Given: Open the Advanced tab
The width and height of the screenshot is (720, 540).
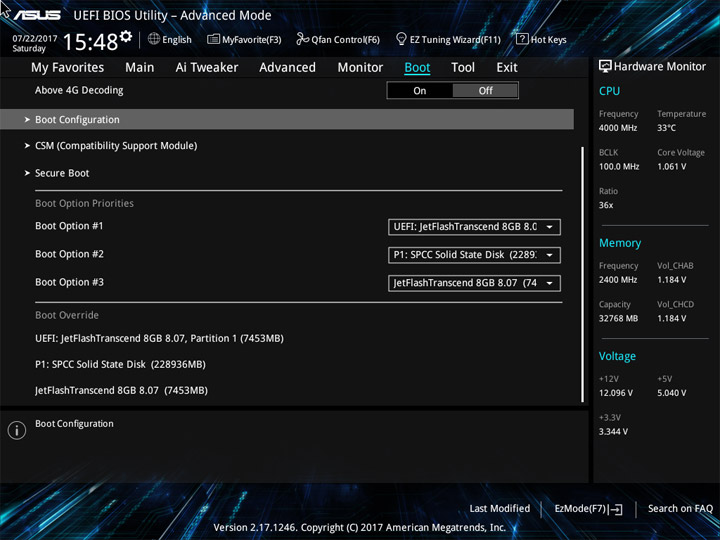Looking at the screenshot, I should (x=287, y=68).
